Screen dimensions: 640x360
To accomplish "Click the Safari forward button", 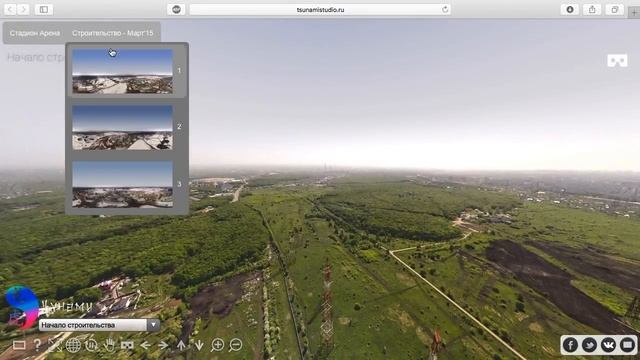I will point(23,9).
